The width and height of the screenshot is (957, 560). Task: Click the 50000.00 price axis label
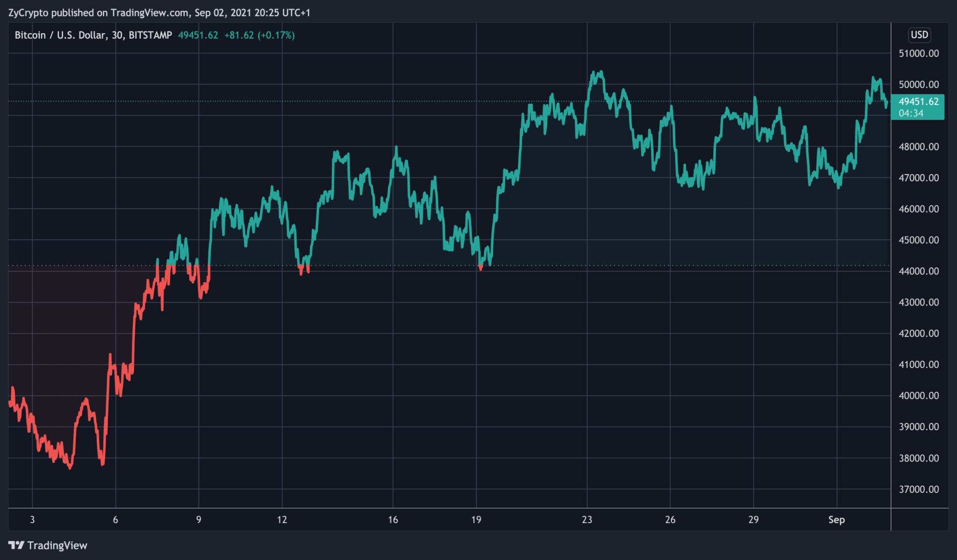(919, 85)
